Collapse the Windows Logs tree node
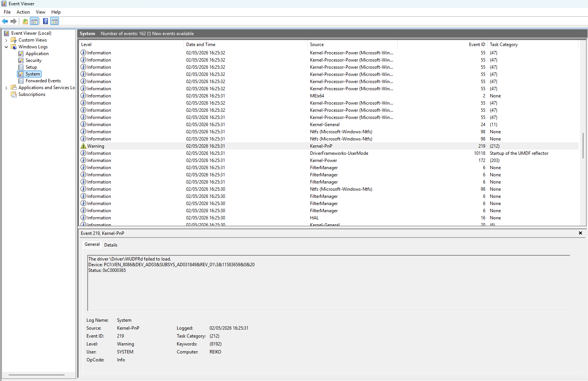This screenshot has width=588, height=381. 6,47
